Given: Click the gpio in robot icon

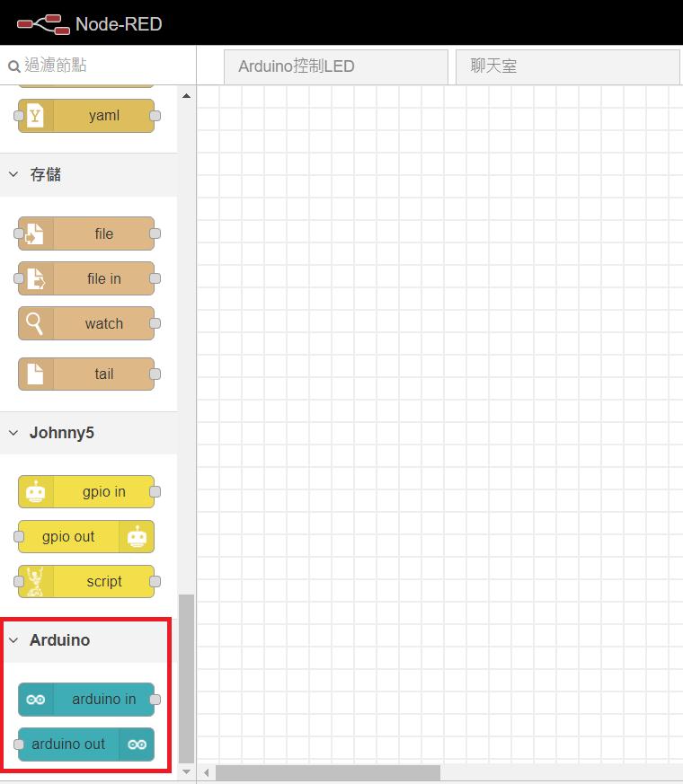Looking at the screenshot, I should [x=36, y=491].
